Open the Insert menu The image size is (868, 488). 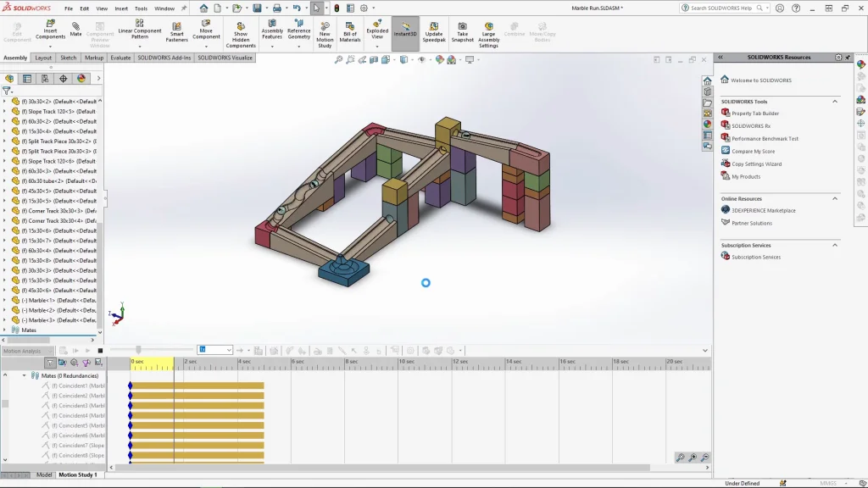tap(121, 8)
